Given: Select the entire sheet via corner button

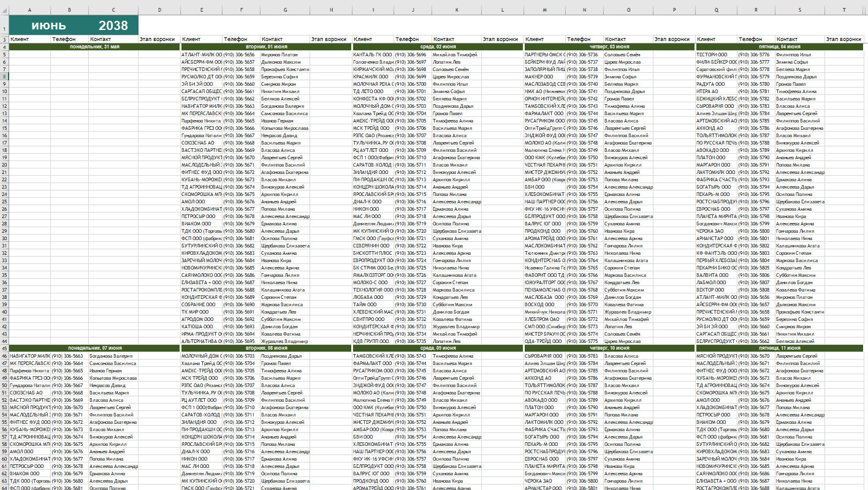Looking at the screenshot, I should [x=4, y=10].
